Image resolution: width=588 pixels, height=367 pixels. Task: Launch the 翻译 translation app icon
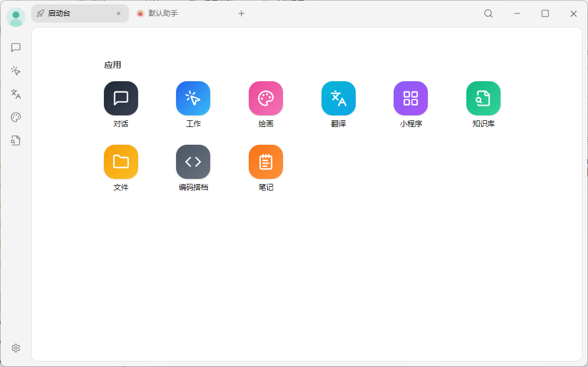click(x=338, y=98)
